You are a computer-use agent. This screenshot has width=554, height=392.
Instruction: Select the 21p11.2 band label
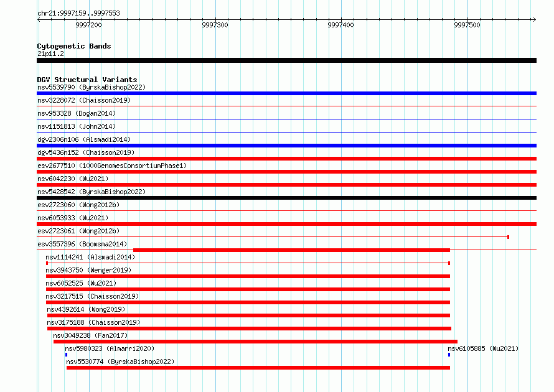[x=50, y=54]
